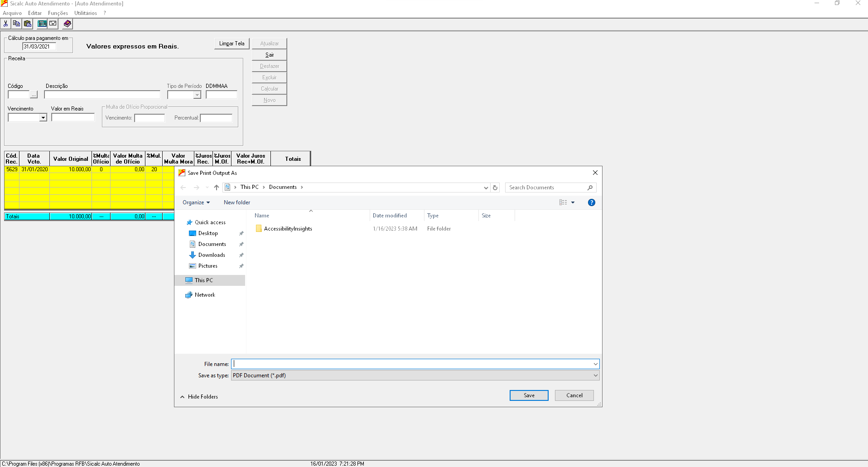
Task: Expand the Save as type dropdown
Action: point(595,376)
